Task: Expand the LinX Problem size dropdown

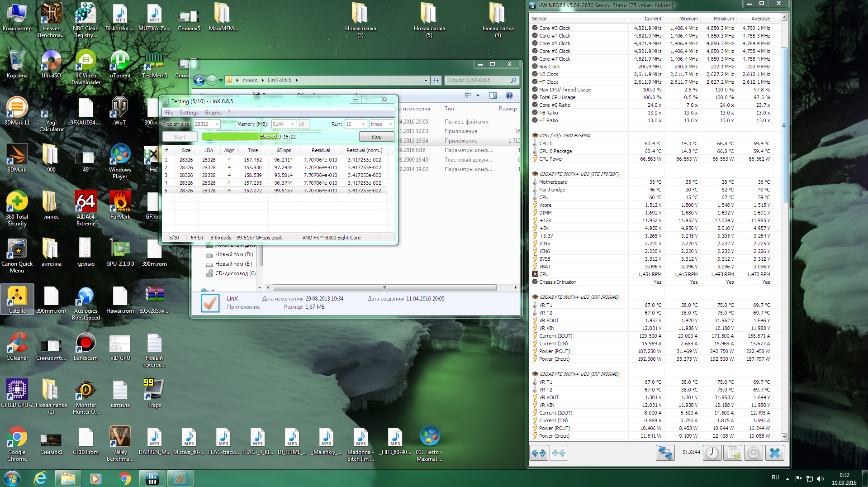Action: point(217,124)
